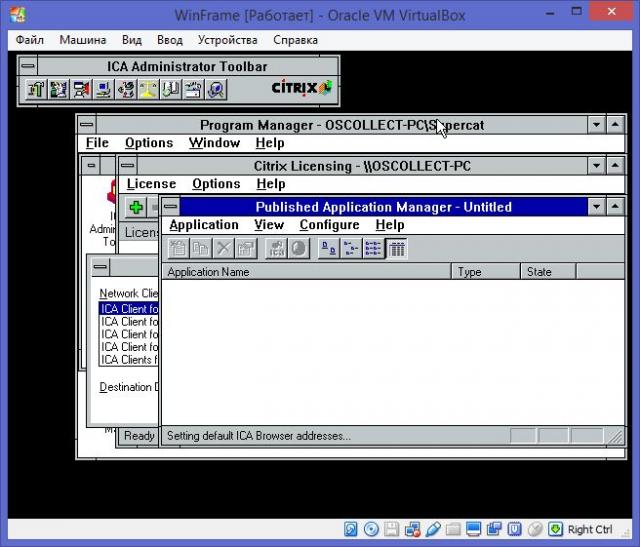Viewport: 640px width, 547px height.
Task: Open the Options menu in Citrix Licensing
Action: coord(216,184)
